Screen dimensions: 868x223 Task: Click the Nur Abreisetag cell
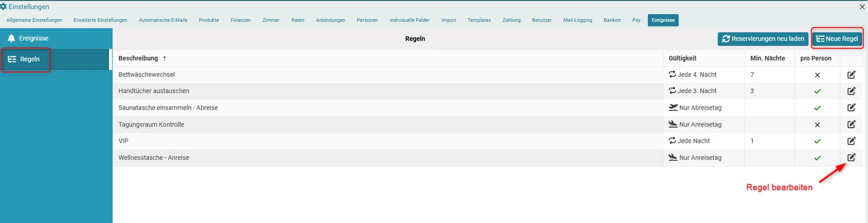pos(704,107)
